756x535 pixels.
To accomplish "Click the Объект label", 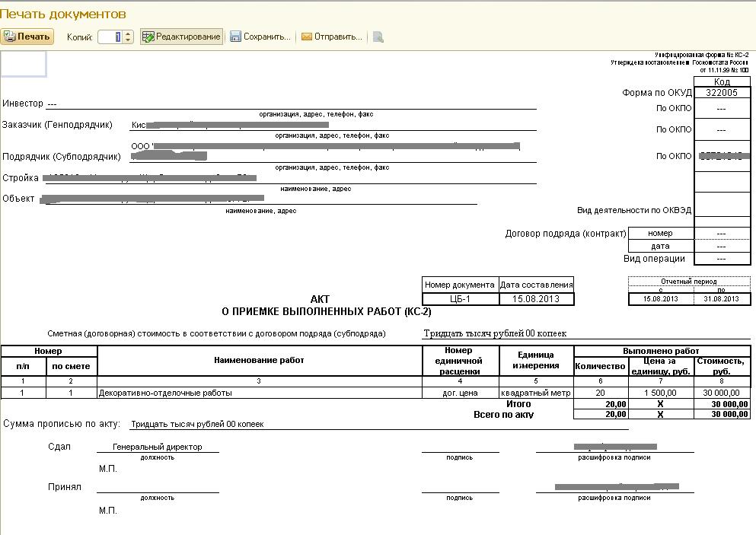I will point(18,199).
